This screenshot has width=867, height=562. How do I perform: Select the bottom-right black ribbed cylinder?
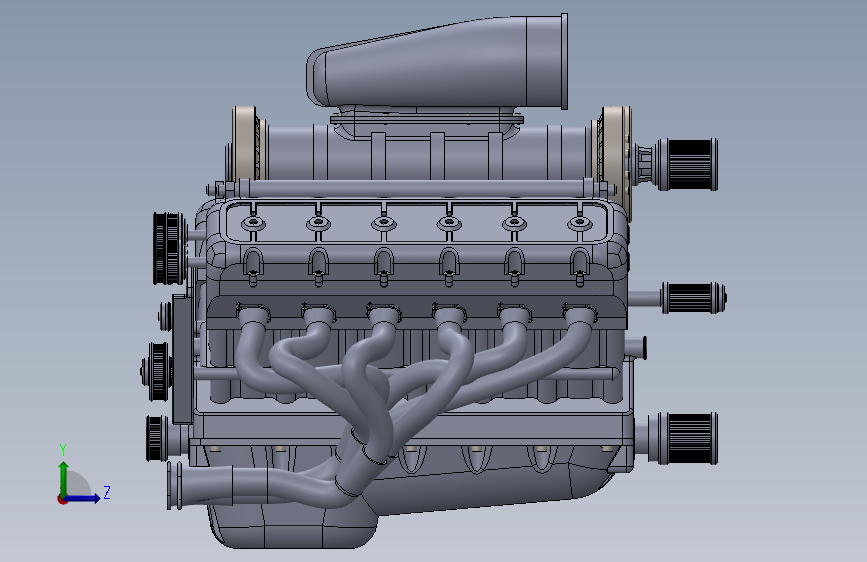(x=689, y=438)
